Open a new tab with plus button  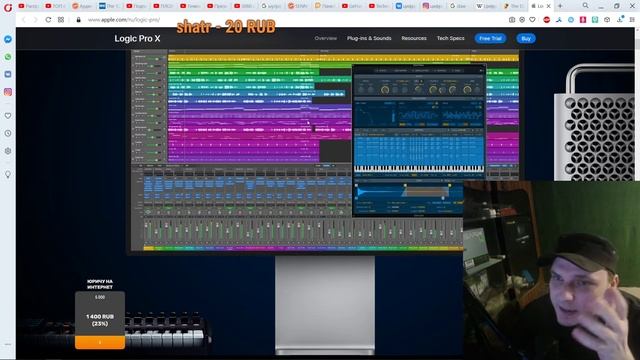(560, 6)
